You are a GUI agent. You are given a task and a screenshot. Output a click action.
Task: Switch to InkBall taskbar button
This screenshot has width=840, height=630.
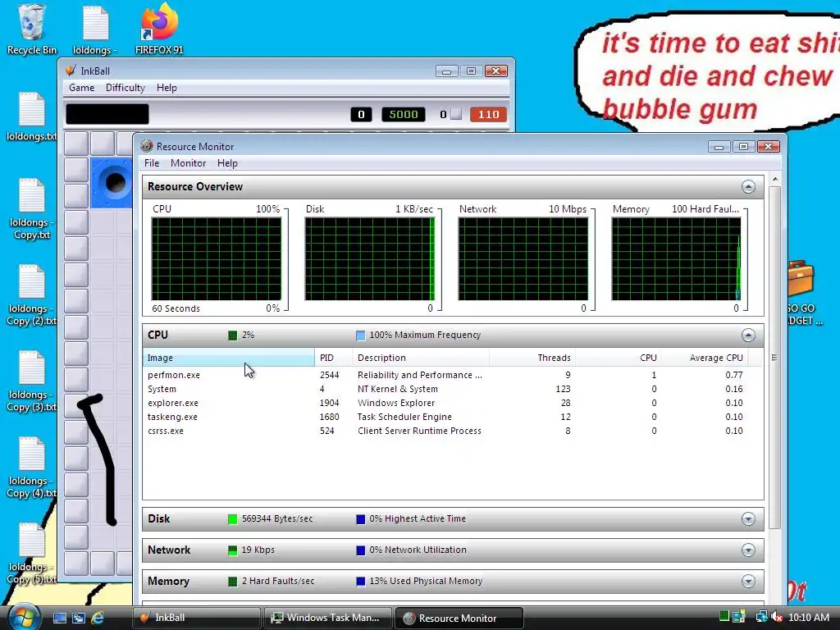pyautogui.click(x=196, y=618)
